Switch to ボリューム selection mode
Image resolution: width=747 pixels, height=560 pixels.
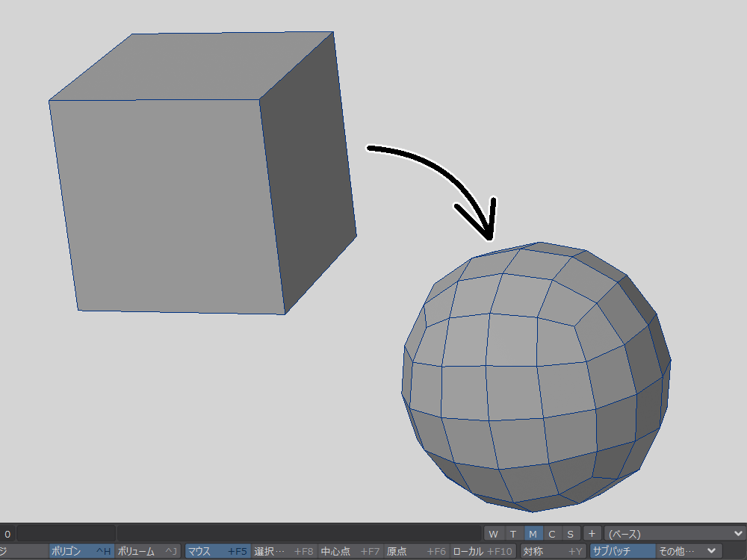(148, 552)
